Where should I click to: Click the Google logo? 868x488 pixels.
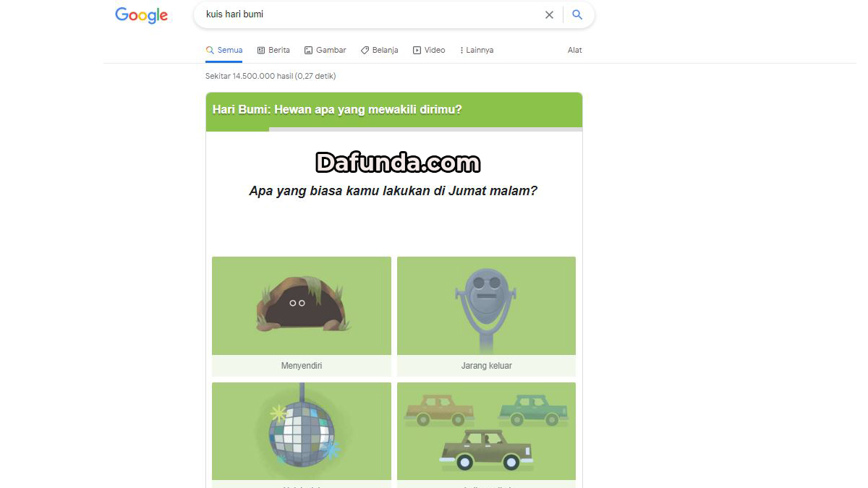pos(141,15)
